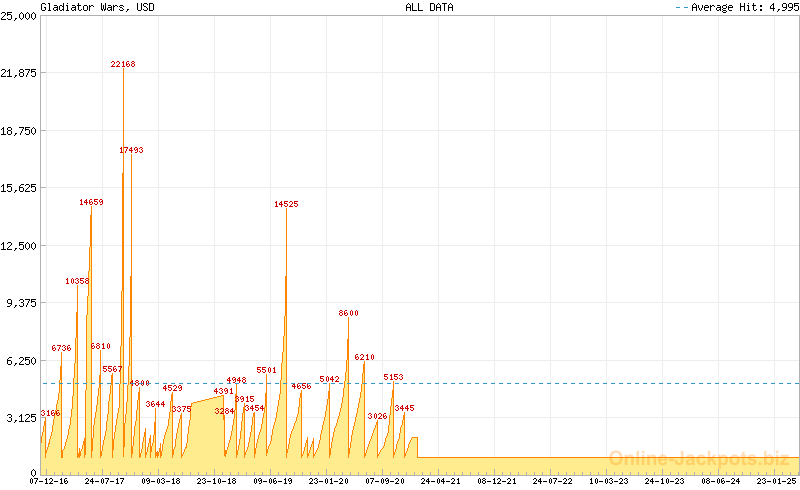Click the 22168 peak value label

tap(123, 64)
